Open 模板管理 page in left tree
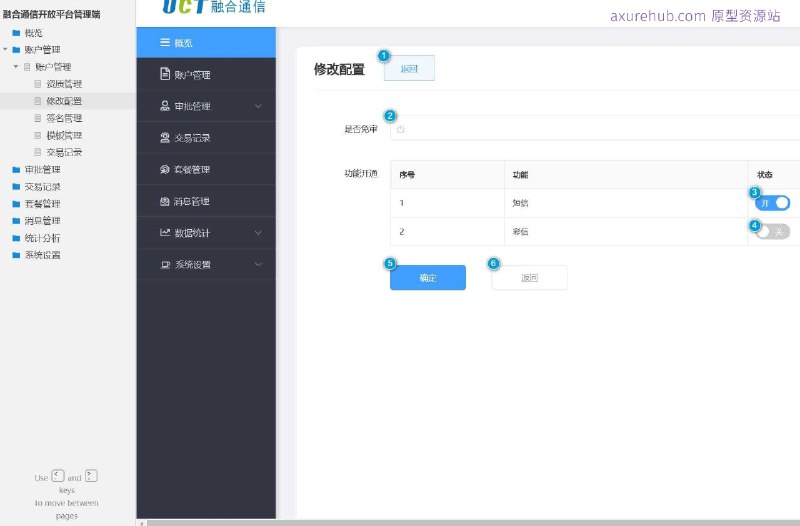 click(x=64, y=135)
